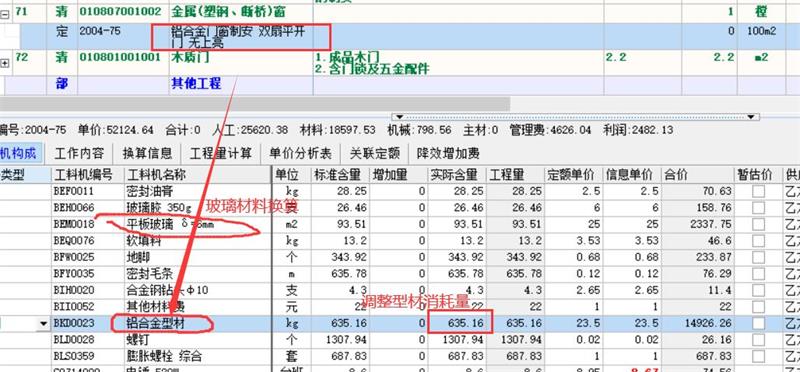This screenshot has height=372, width=800.
Task: Select the 铝合金型材 name cell
Action: (197, 324)
